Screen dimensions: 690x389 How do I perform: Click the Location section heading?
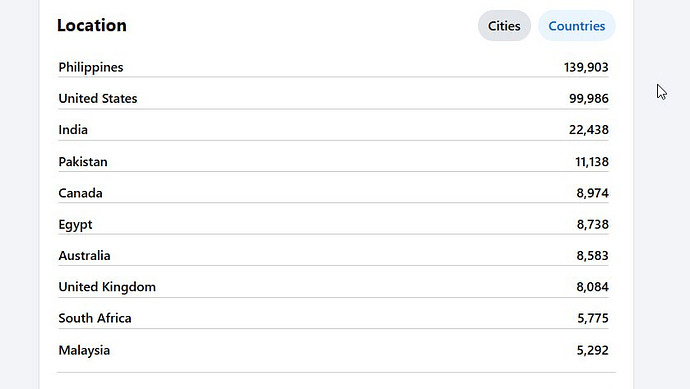[92, 26]
